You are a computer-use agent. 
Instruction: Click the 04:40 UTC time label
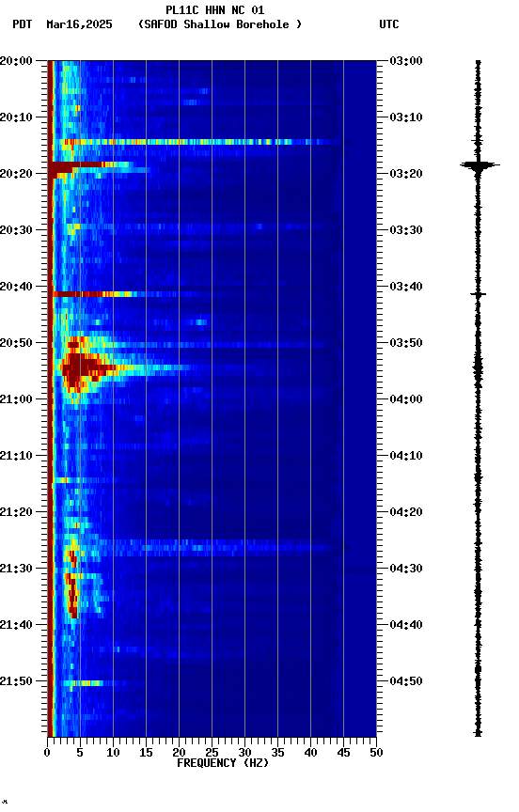click(406, 626)
